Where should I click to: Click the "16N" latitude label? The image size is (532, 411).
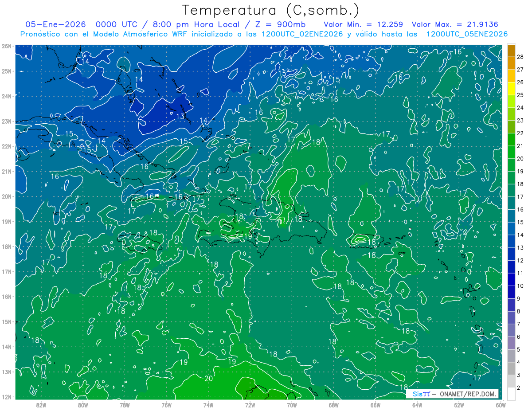[x=6, y=297]
